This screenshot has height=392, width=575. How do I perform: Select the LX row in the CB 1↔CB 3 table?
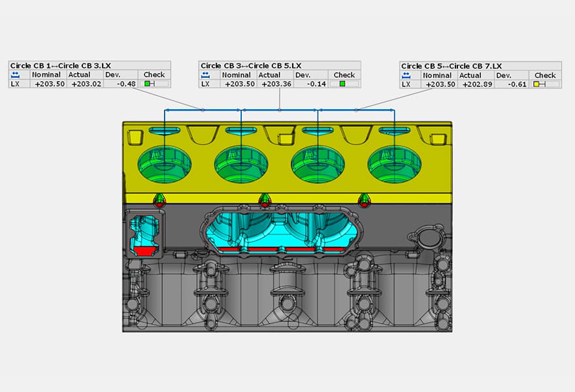pyautogui.click(x=14, y=84)
